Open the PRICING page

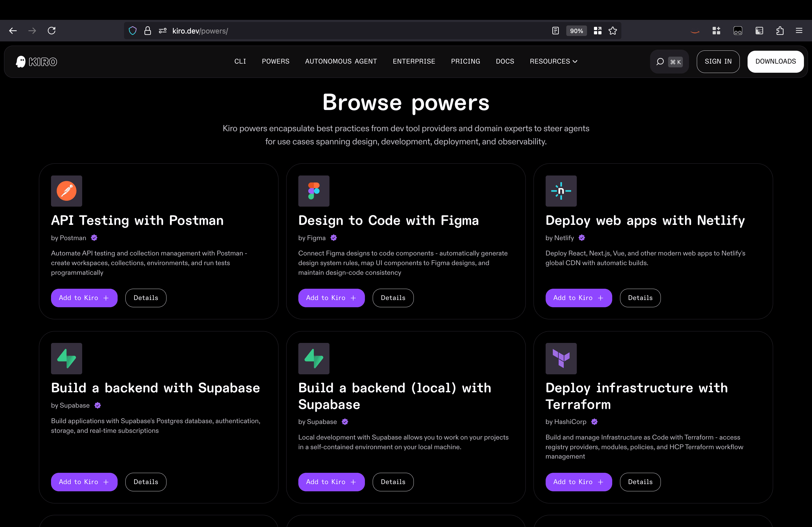465,61
